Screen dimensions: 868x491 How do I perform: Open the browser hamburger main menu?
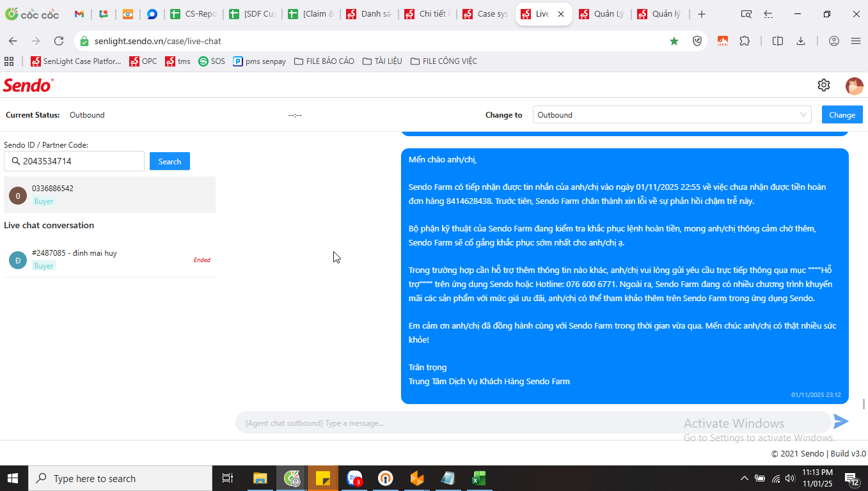click(856, 41)
